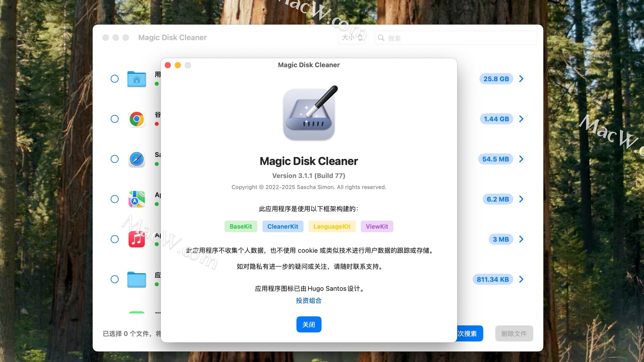This screenshot has width=644, height=362.
Task: Expand the 811.34 KB row chevron
Action: coord(521,279)
